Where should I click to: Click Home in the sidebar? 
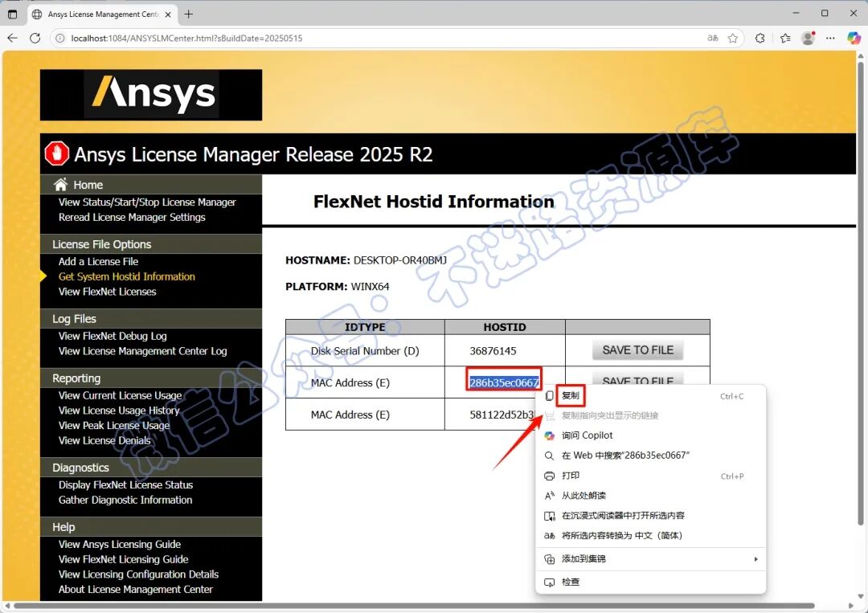tap(88, 185)
